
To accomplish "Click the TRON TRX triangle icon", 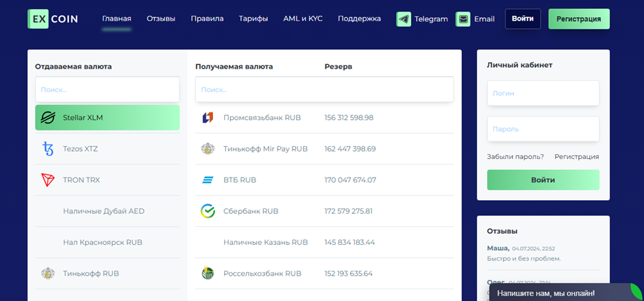I will coord(48,180).
